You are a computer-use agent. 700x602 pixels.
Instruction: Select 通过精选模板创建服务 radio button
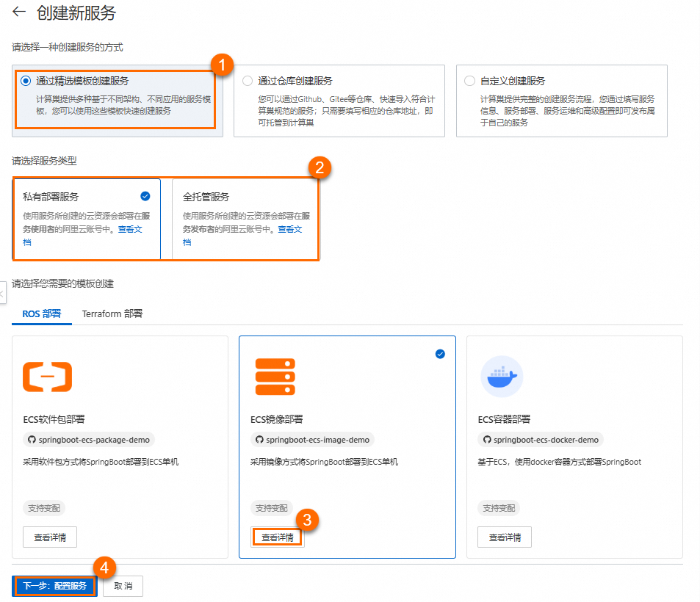tap(26, 81)
